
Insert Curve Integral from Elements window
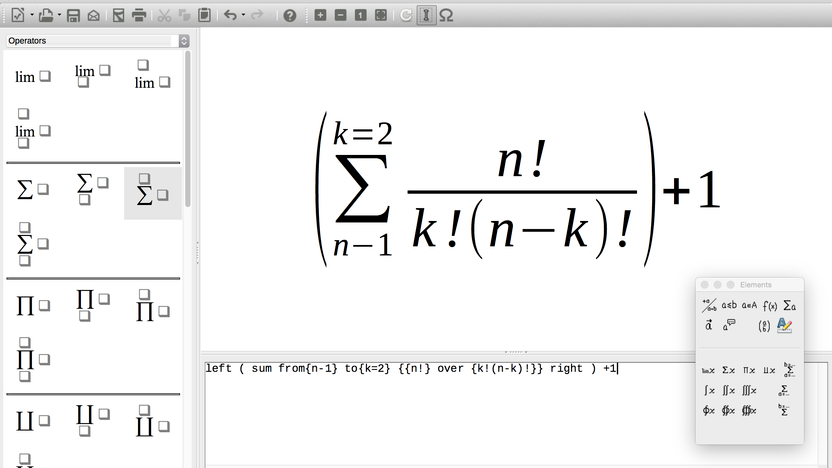point(708,410)
